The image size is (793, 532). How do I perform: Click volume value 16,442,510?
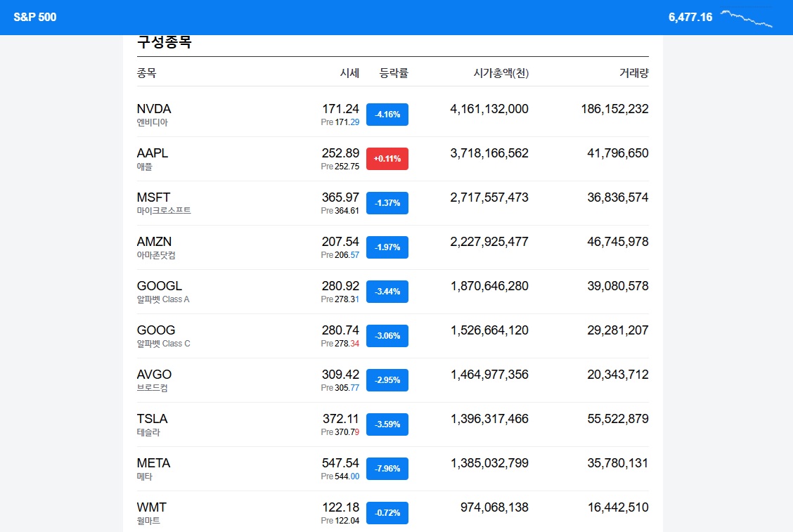(617, 507)
